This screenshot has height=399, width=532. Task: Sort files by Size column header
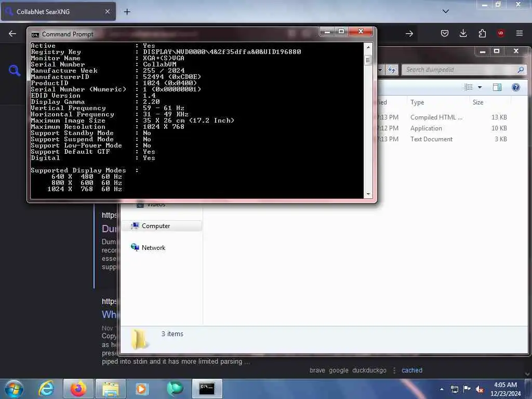tap(478, 102)
